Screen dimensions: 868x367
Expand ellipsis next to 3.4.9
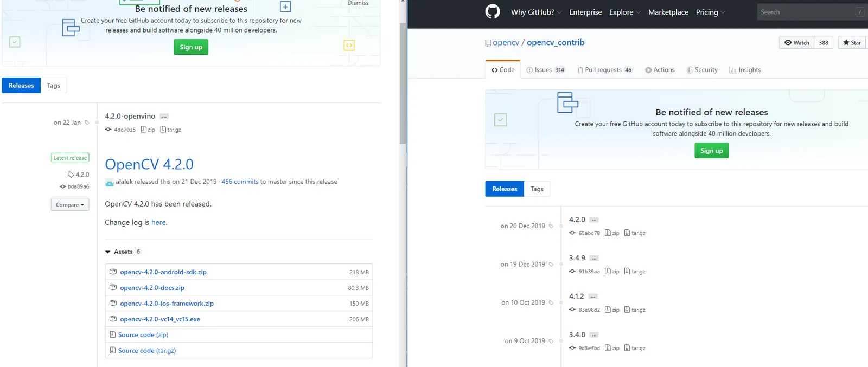pyautogui.click(x=594, y=259)
